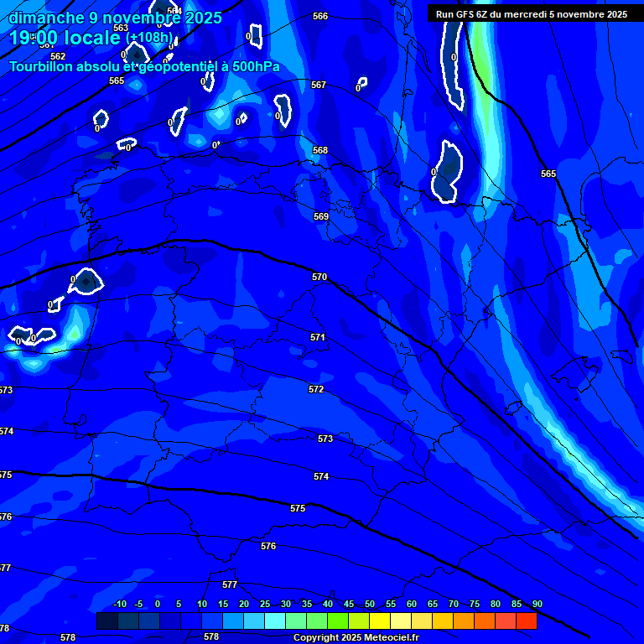Click the 571 contour label

(318, 337)
